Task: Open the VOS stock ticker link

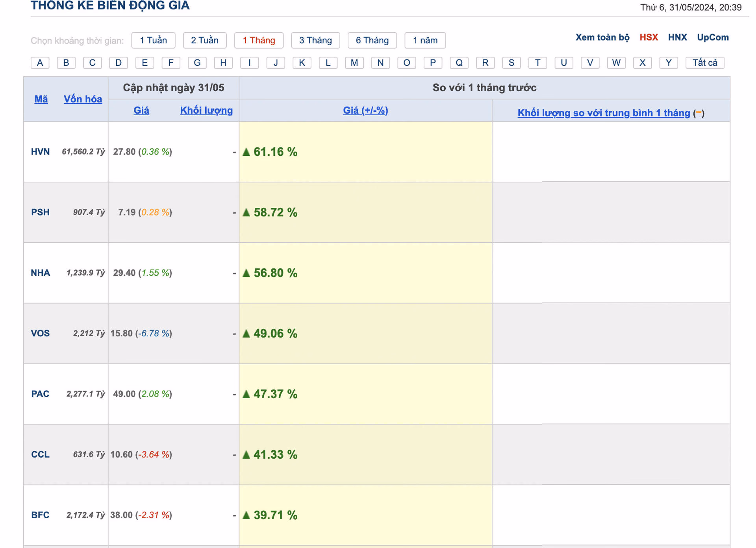Action: point(40,334)
